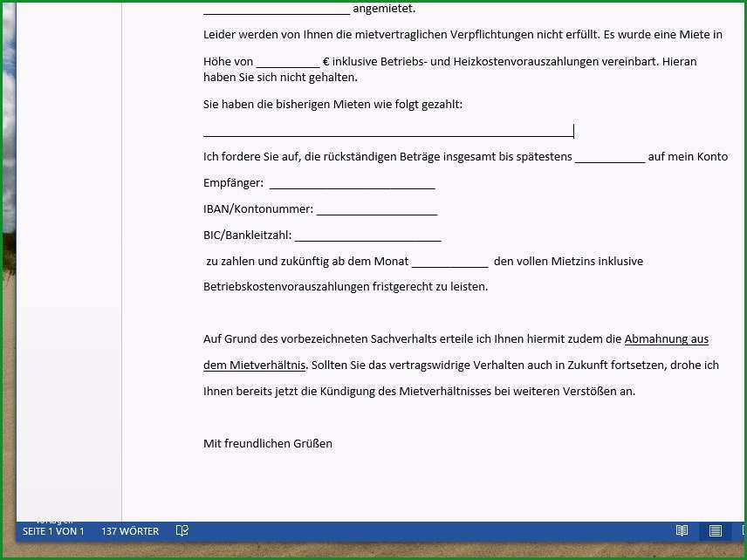Place cursor in blank after 'Empfänger:'
The image size is (747, 560).
352,184
